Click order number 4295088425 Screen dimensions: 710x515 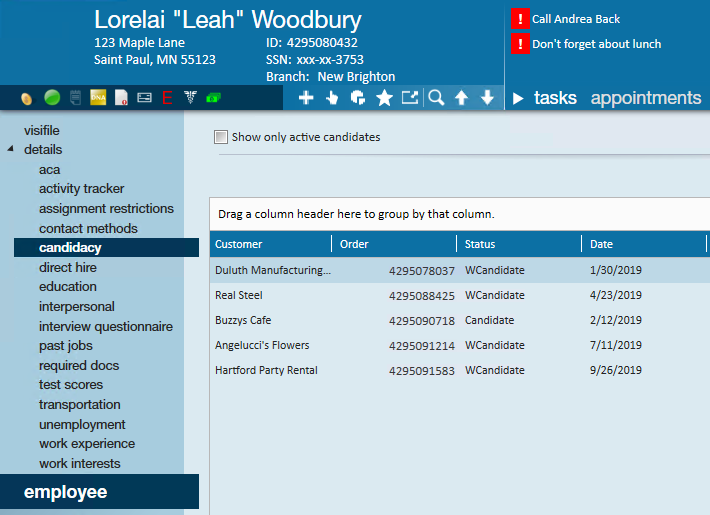422,296
